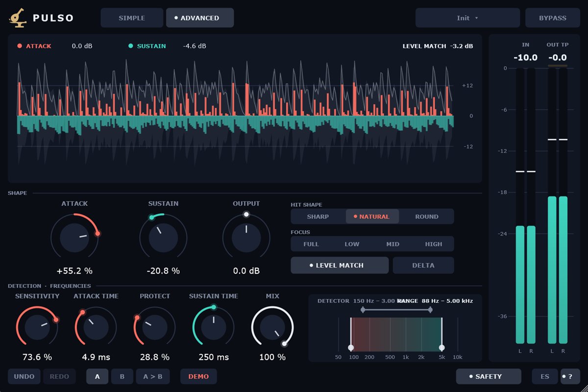588x392 pixels.
Task: Set focus to MID
Action: (393, 244)
